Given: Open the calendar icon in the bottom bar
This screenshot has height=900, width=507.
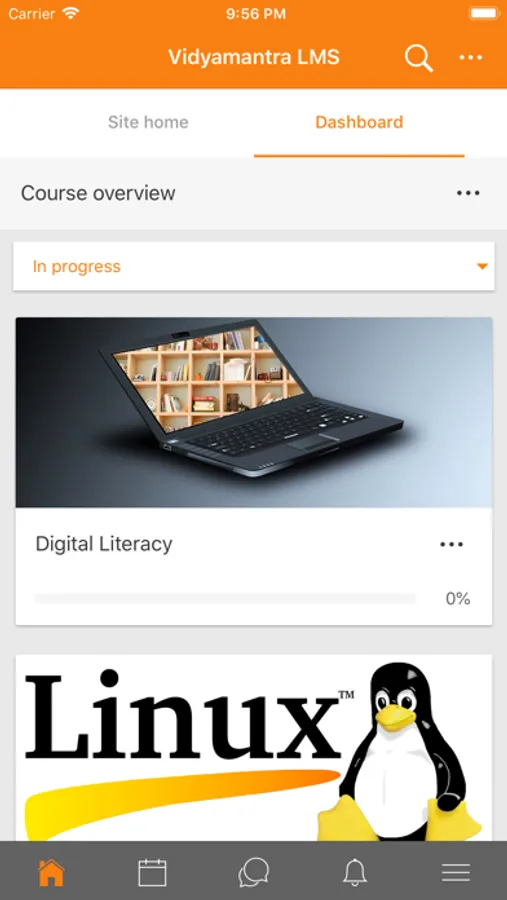Looking at the screenshot, I should (152, 872).
